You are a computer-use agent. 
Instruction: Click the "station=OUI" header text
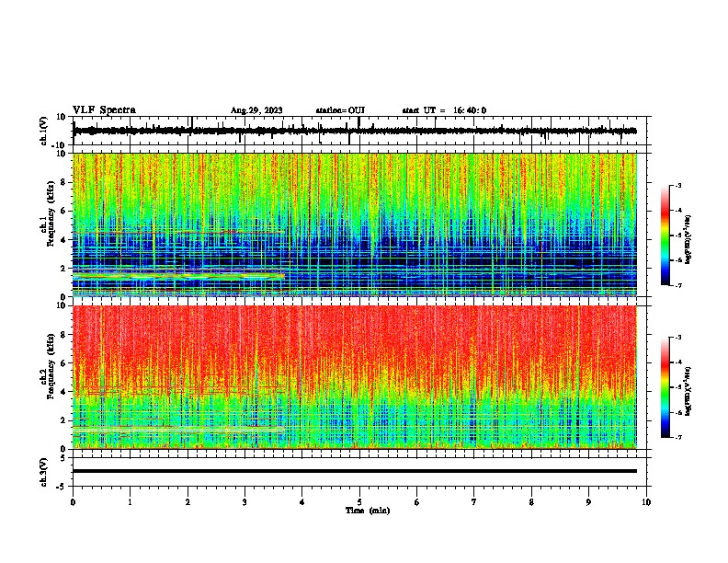coord(340,110)
